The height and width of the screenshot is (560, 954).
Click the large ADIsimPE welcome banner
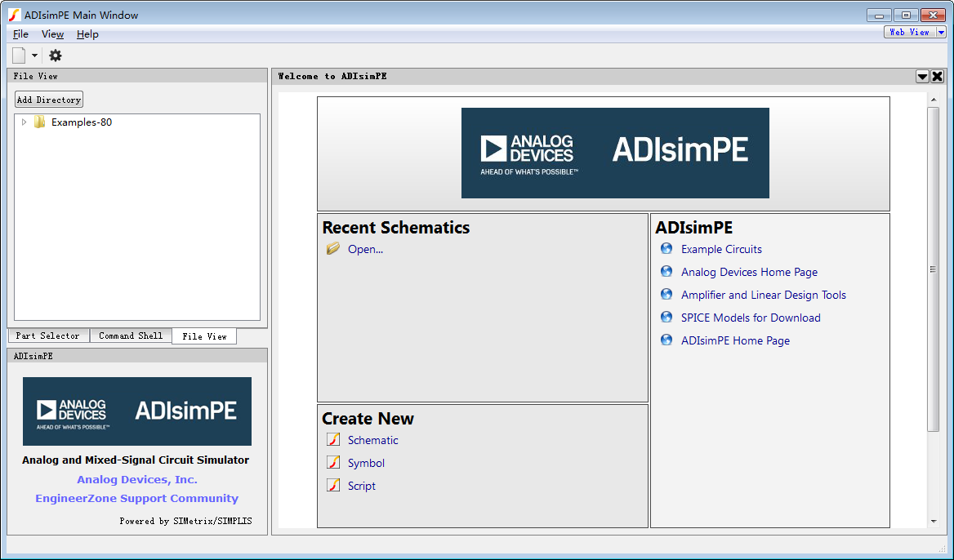[x=615, y=153]
